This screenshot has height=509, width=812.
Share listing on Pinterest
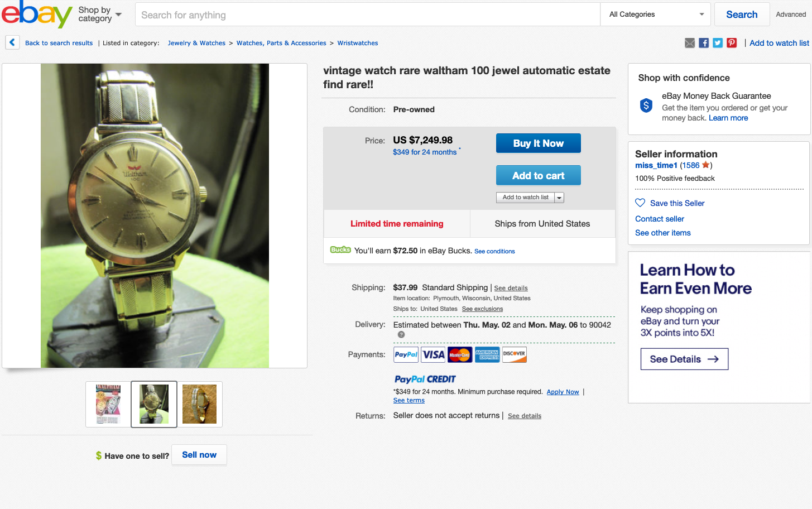click(x=732, y=43)
